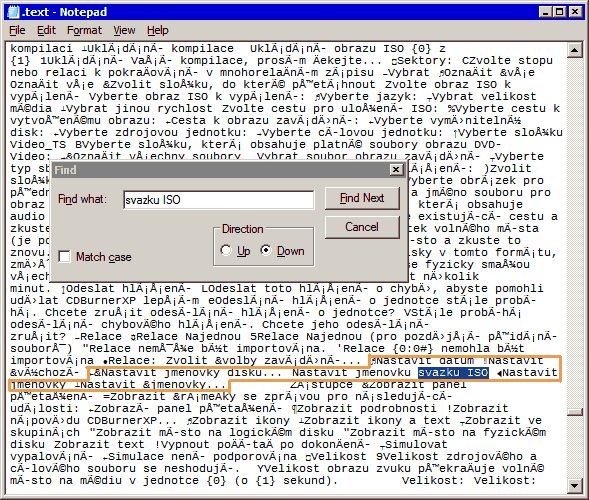Open the View menu
This screenshot has width=589, height=500.
[x=124, y=30]
